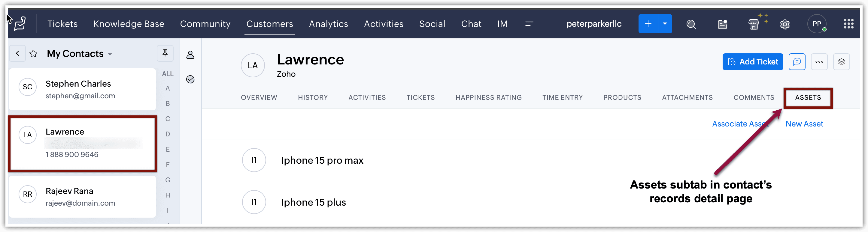Click the contact person sidebar icon
The width and height of the screenshot is (868, 232).
click(x=190, y=55)
